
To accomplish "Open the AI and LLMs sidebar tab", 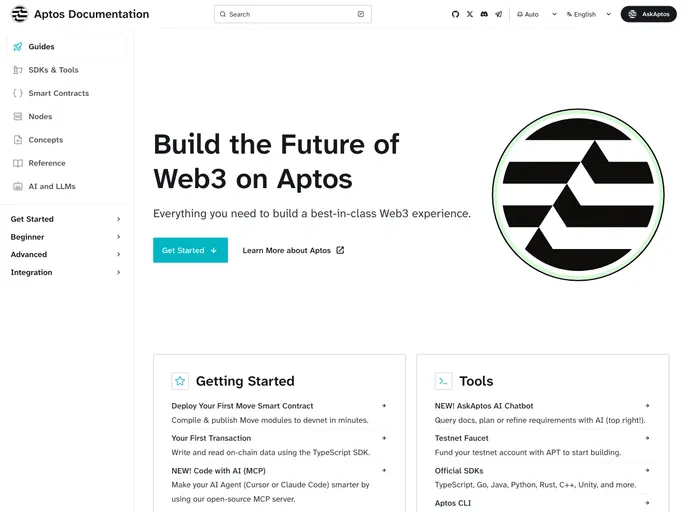I will click(51, 186).
